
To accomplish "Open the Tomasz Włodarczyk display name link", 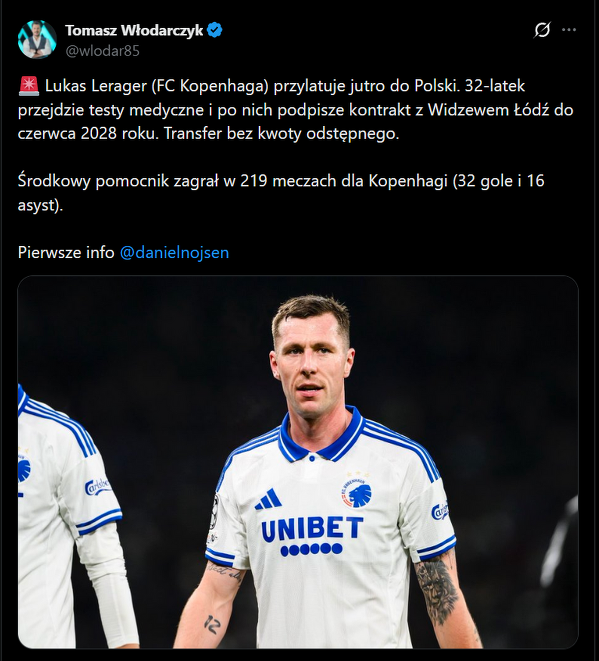I will point(134,30).
